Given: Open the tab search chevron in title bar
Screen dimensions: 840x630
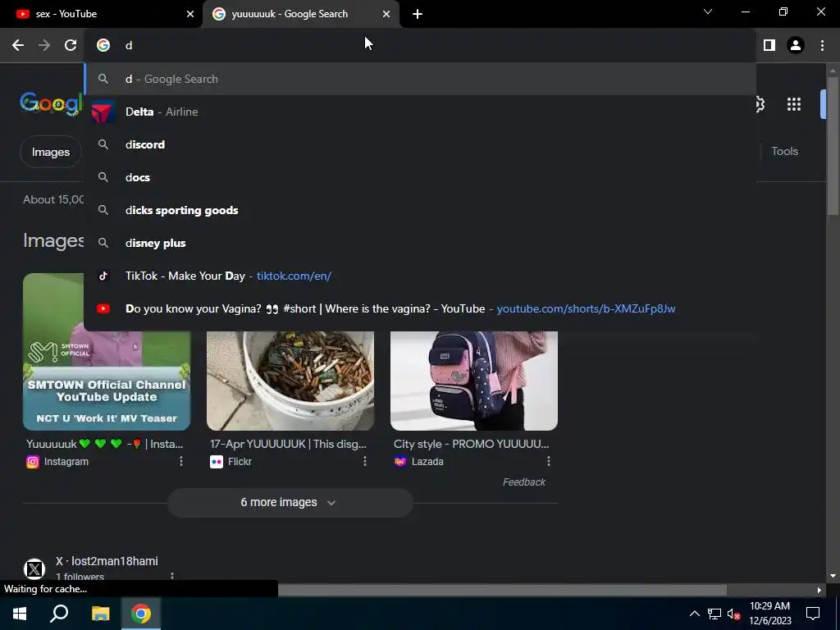Looking at the screenshot, I should coord(708,11).
